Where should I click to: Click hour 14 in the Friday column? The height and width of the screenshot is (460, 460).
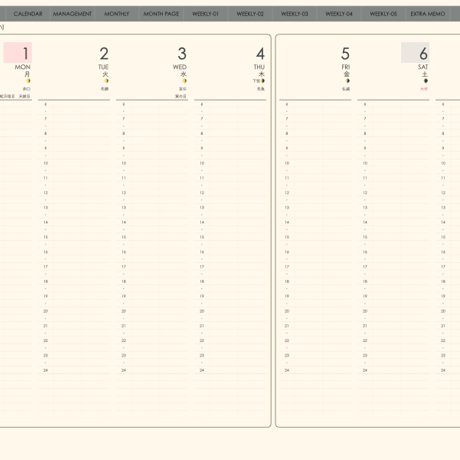coord(287,222)
